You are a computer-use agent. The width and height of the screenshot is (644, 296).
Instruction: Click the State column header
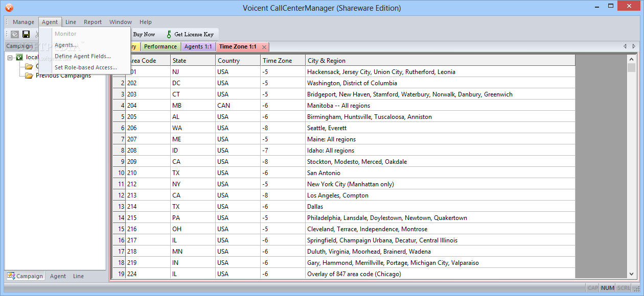pos(193,60)
